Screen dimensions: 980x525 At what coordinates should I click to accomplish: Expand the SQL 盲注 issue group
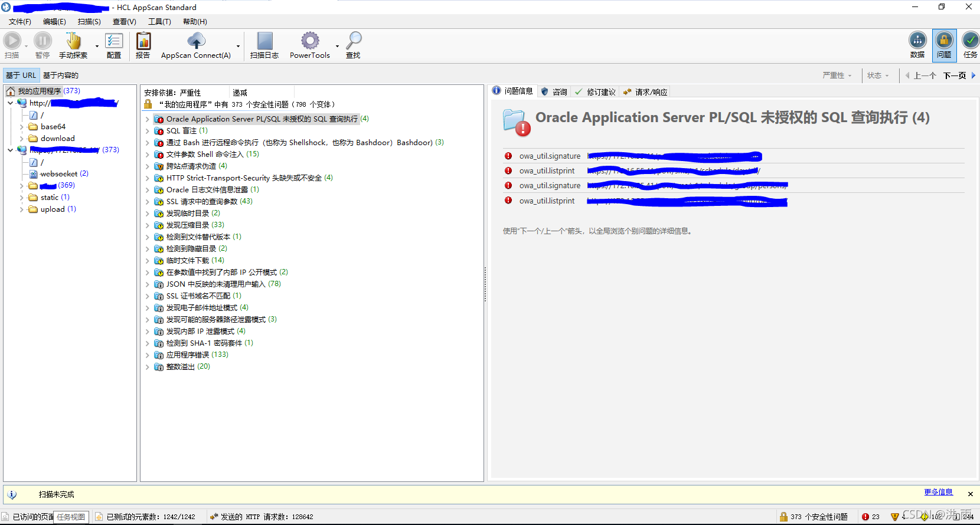(148, 131)
